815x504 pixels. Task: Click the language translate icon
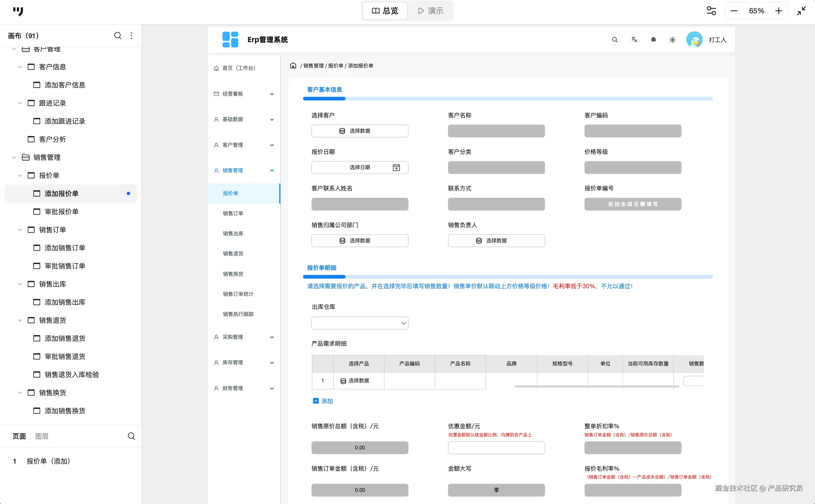[634, 40]
